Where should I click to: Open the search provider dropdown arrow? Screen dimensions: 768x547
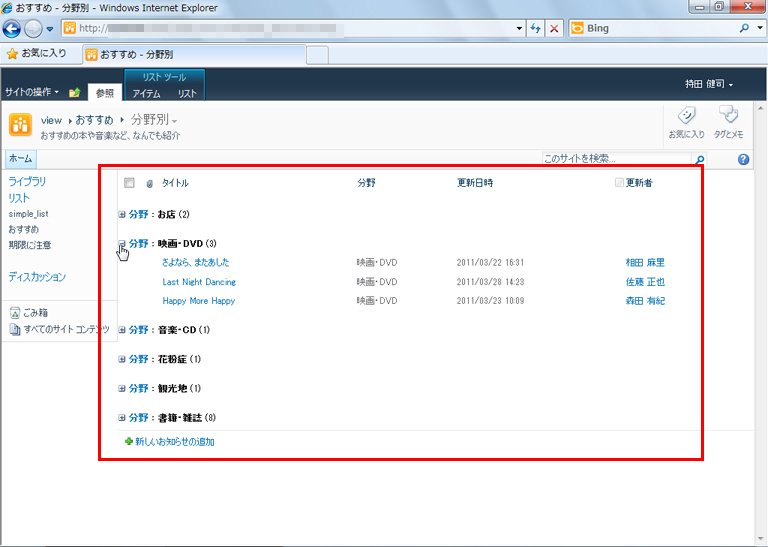pos(760,28)
